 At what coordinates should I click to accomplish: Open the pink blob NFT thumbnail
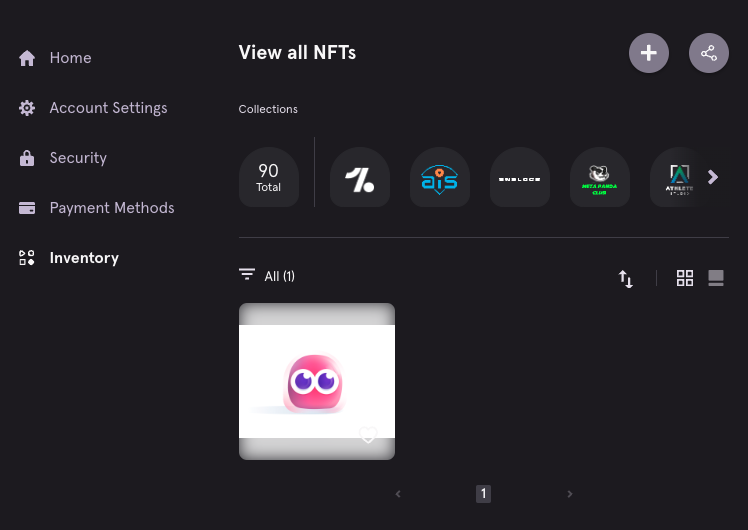click(x=317, y=381)
